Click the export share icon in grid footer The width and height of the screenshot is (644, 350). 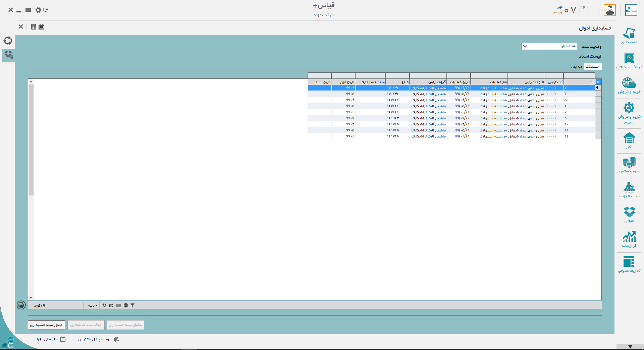tap(111, 305)
